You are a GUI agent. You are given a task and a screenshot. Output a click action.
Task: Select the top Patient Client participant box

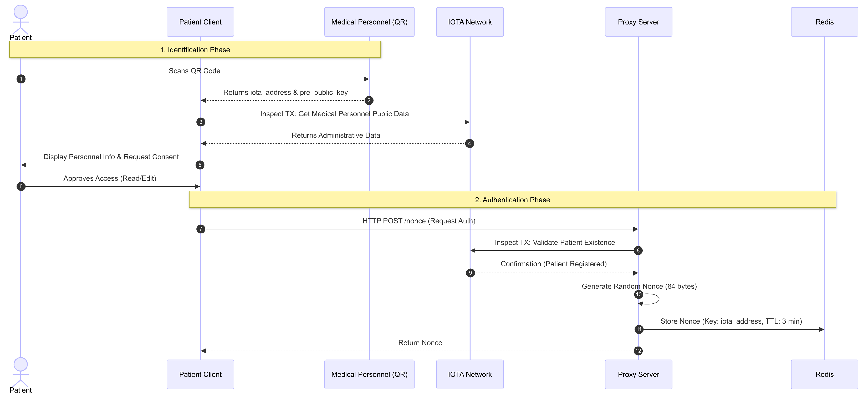tap(200, 22)
